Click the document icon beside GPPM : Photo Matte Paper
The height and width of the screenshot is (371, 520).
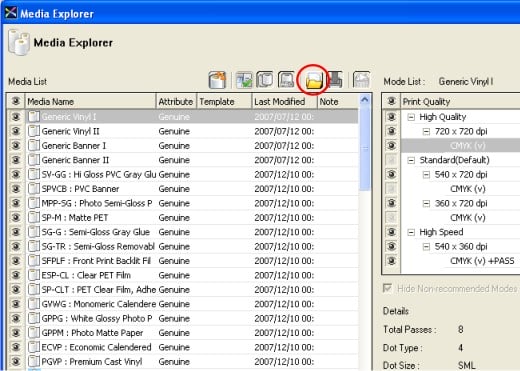click(34, 333)
